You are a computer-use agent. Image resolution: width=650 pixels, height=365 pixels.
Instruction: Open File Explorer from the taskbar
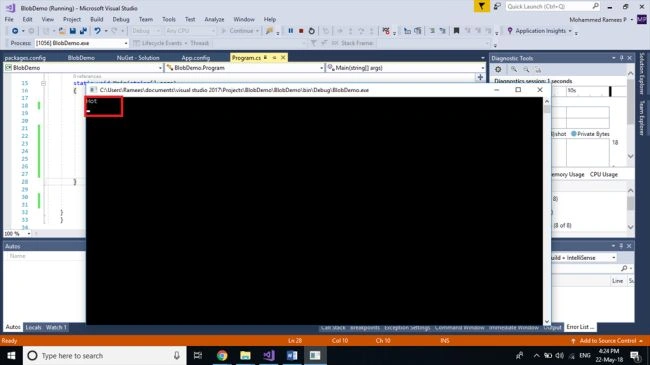[x=245, y=355]
